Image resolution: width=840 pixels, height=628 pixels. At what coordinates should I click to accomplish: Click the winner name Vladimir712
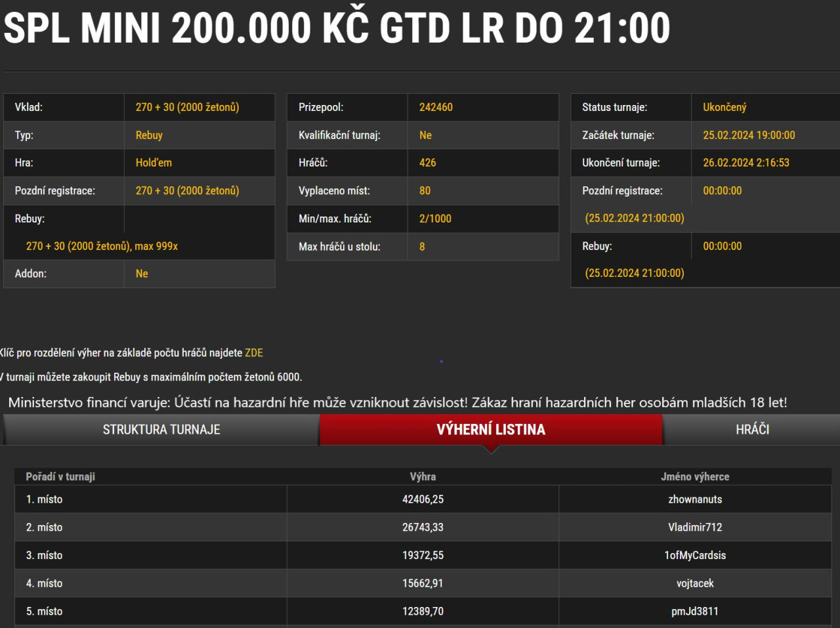[x=695, y=528]
